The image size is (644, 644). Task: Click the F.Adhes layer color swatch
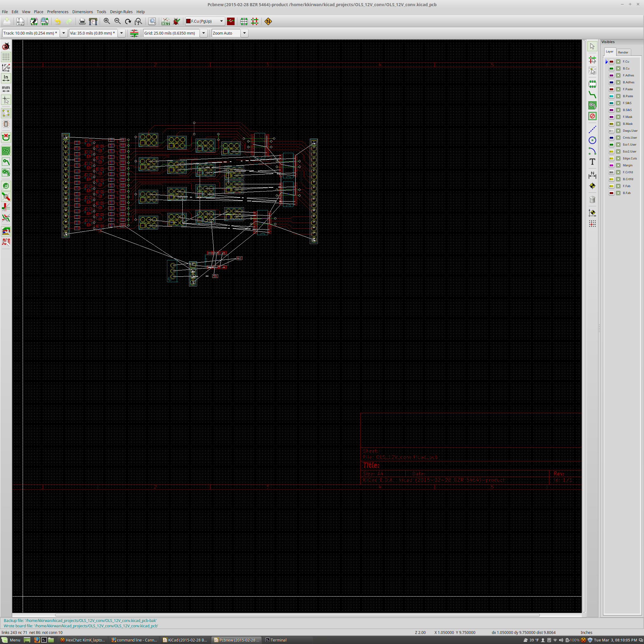pyautogui.click(x=611, y=76)
